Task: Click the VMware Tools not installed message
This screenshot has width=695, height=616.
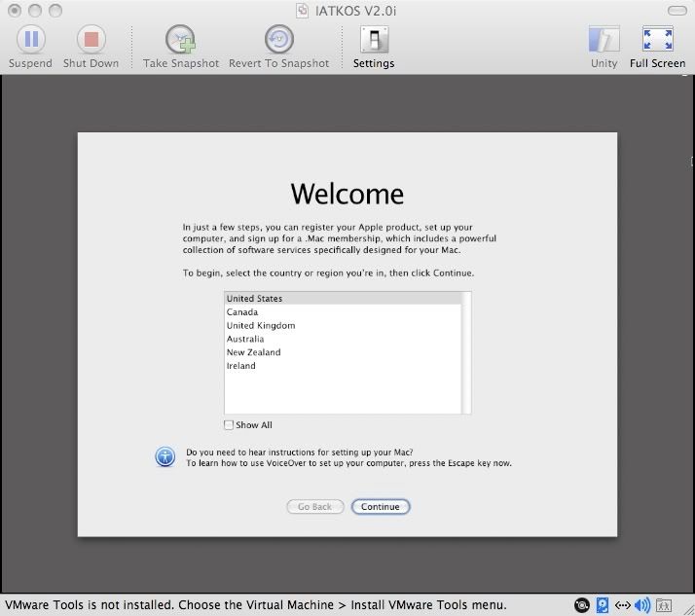Action: [x=256, y=605]
